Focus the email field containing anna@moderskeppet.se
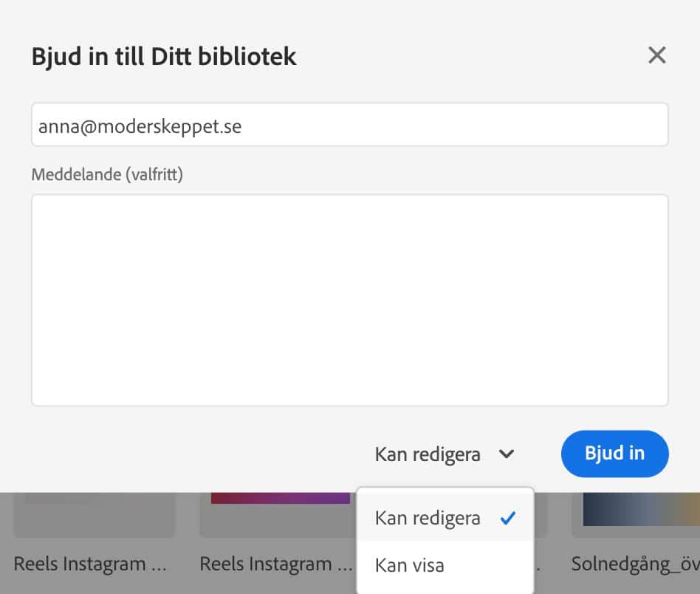This screenshot has height=594, width=700. 349,125
